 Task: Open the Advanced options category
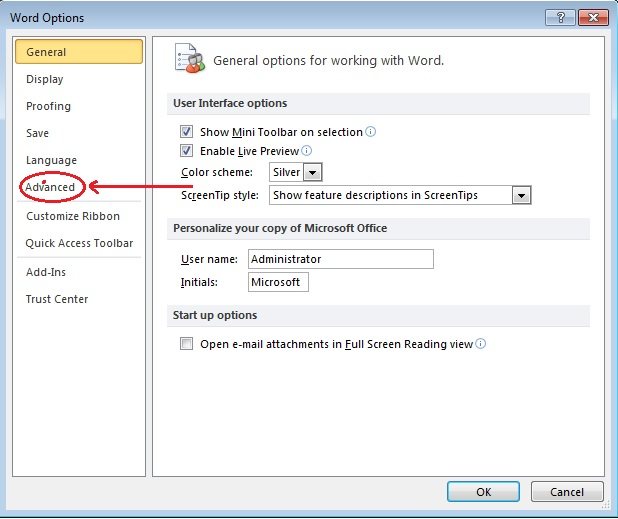[50, 187]
